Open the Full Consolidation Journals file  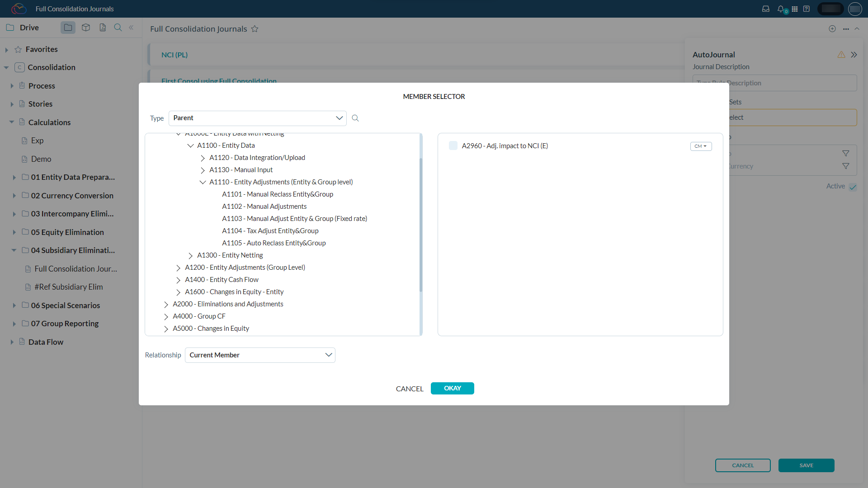coord(75,269)
